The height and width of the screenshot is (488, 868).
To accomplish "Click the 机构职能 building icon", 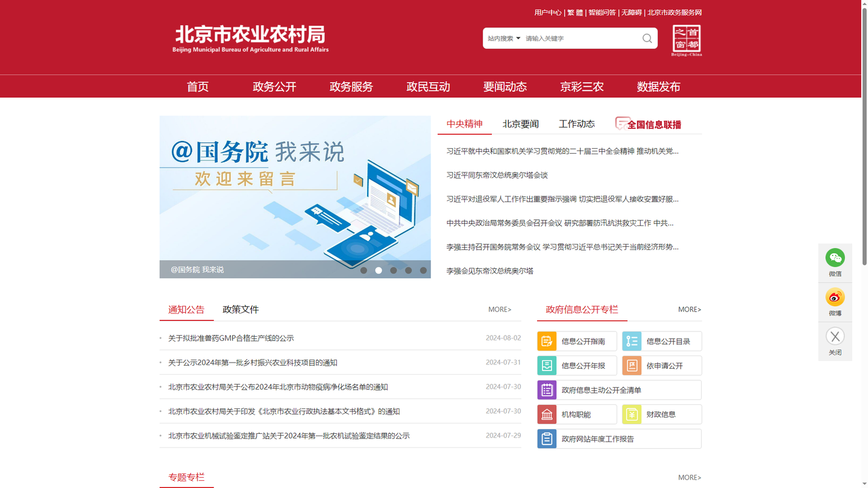I will [x=547, y=414].
